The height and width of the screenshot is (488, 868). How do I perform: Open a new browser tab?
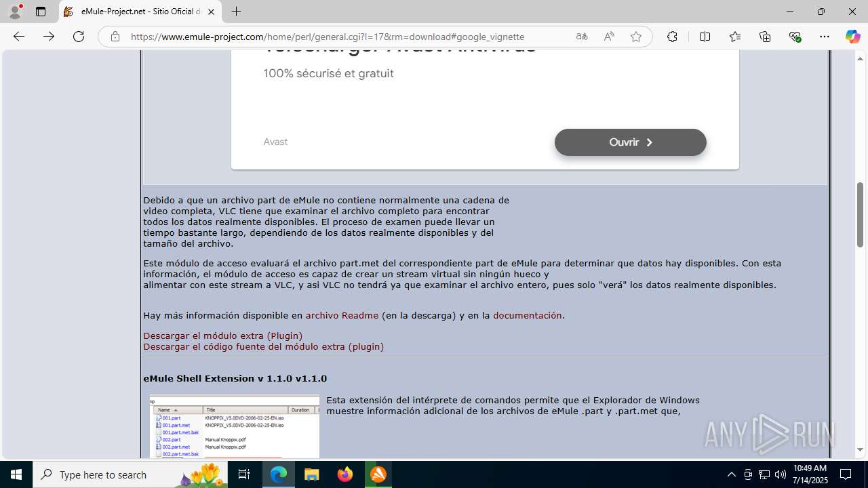pyautogui.click(x=236, y=12)
